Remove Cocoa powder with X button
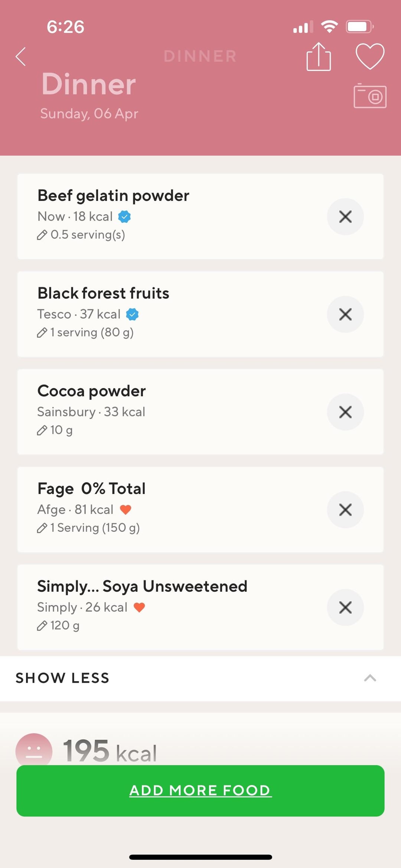The image size is (401, 868). coord(345,412)
